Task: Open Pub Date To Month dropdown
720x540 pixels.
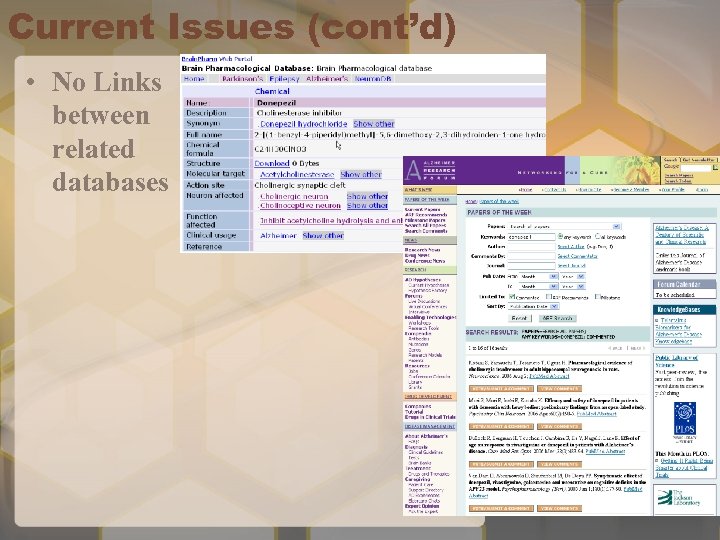Action: pyautogui.click(x=538, y=286)
